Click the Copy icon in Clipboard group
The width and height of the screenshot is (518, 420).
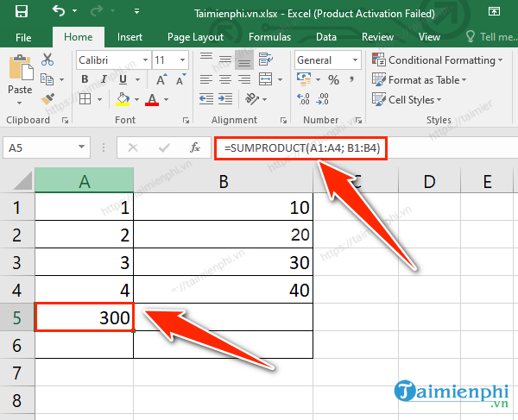[47, 80]
